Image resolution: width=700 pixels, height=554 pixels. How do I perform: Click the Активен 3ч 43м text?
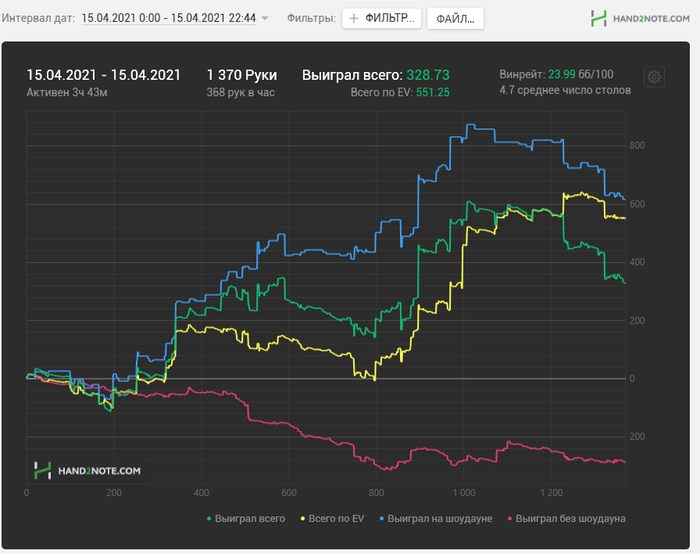point(67,92)
